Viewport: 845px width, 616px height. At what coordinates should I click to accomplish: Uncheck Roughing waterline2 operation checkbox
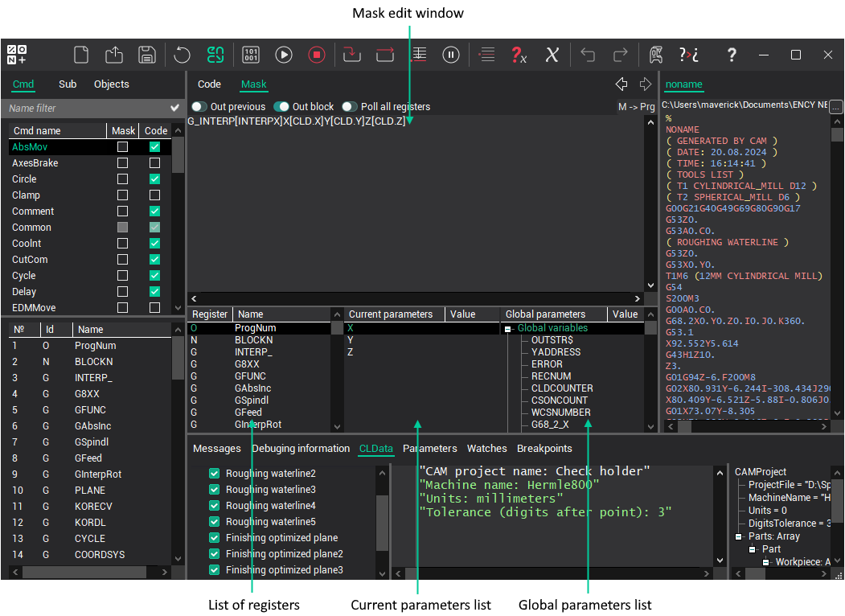[214, 474]
